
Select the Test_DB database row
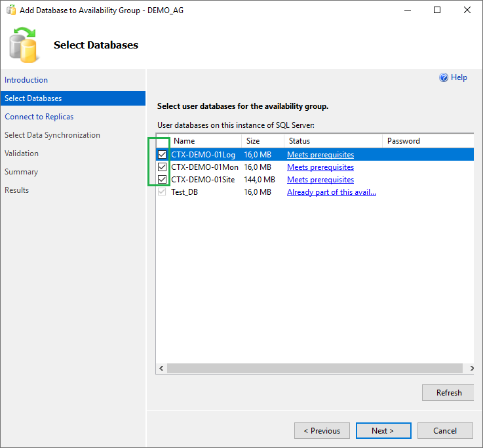[x=315, y=192]
